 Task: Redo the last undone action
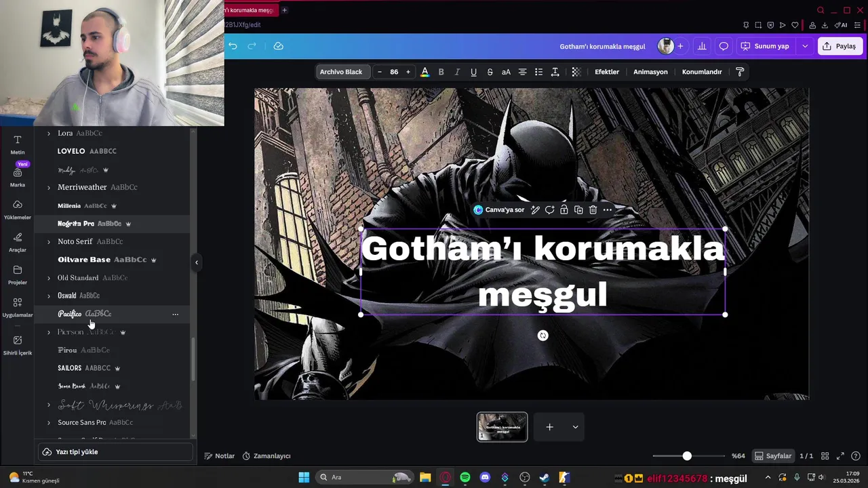[252, 46]
